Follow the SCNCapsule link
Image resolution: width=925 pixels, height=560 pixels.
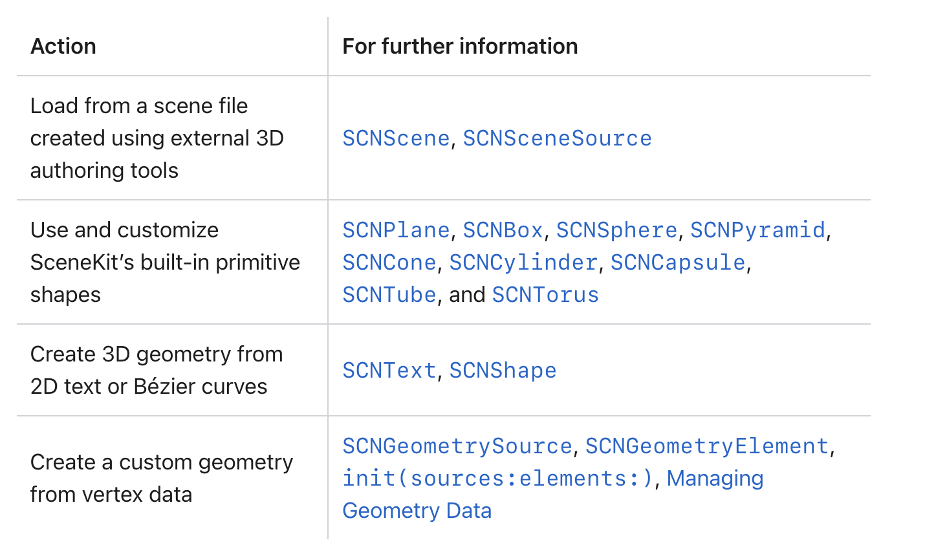point(678,263)
